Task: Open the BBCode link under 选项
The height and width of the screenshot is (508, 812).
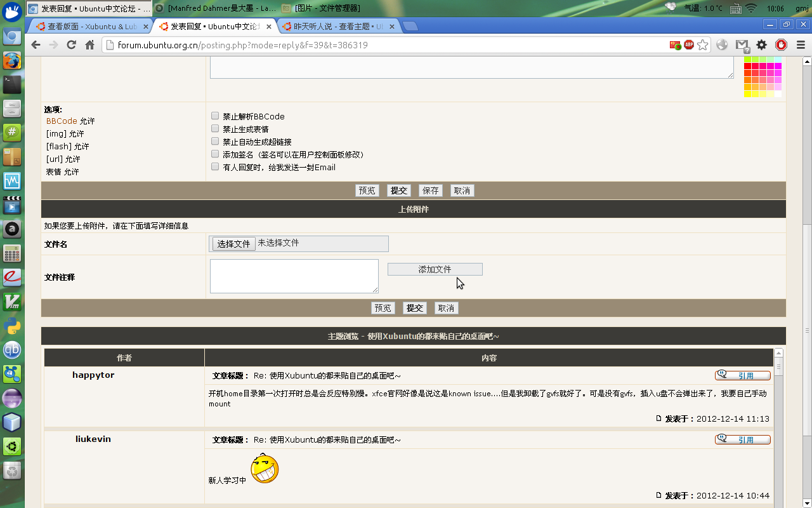Action: coord(62,121)
